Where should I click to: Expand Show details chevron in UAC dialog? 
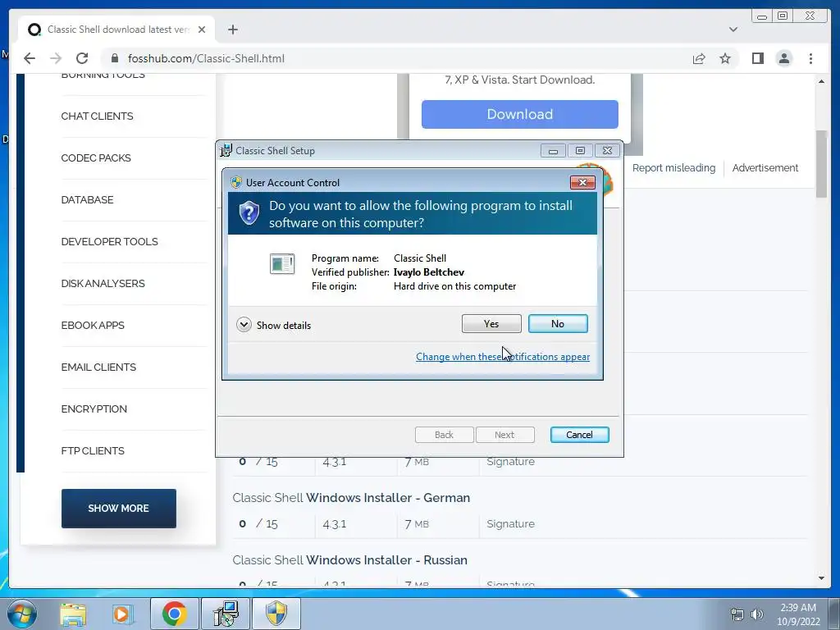pos(244,325)
